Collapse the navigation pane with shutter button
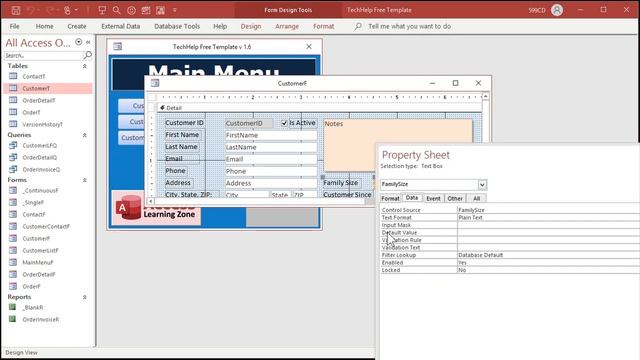This screenshot has height=360, width=640. coord(88,42)
